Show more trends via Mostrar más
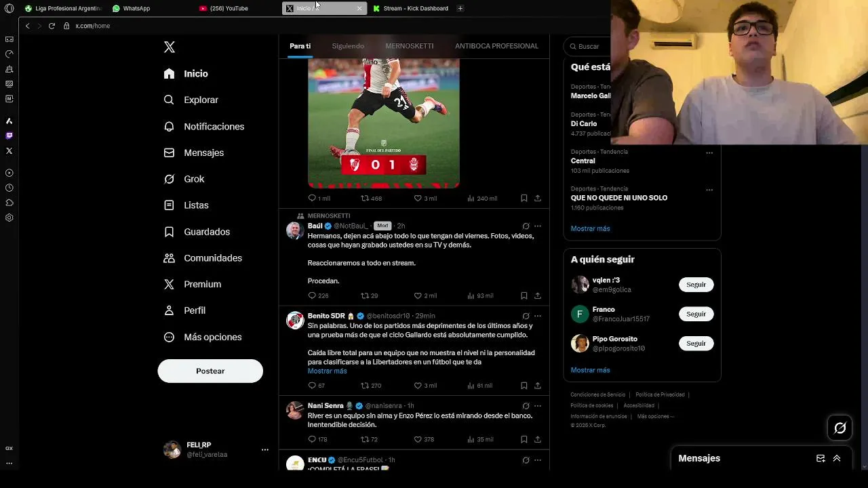The height and width of the screenshot is (488, 868). (590, 228)
